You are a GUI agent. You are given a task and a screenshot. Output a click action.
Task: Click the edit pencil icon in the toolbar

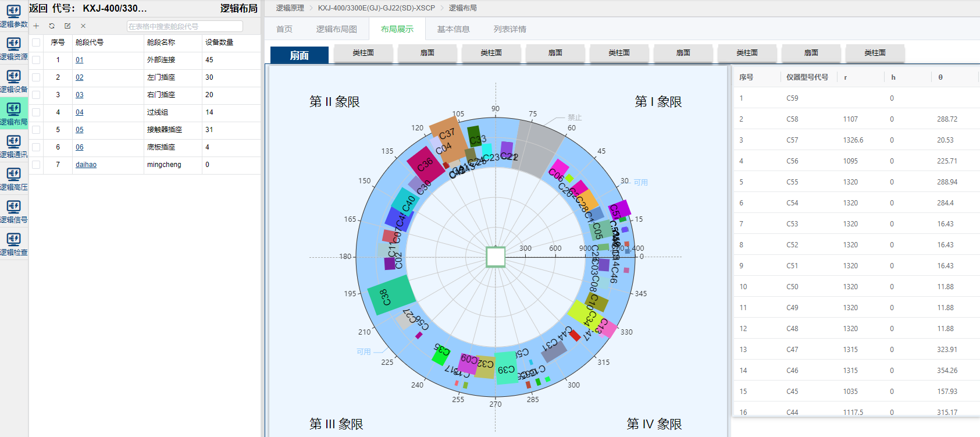(67, 26)
